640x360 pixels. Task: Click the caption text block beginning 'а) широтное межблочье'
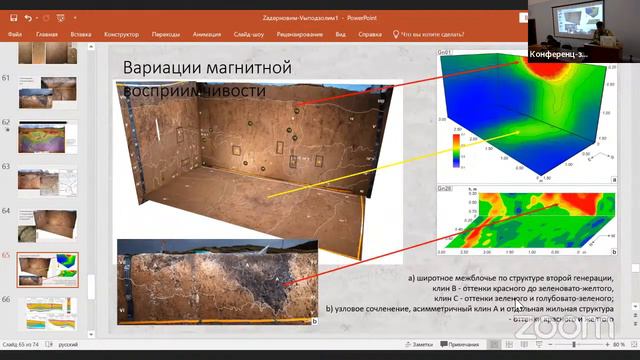tap(469, 298)
